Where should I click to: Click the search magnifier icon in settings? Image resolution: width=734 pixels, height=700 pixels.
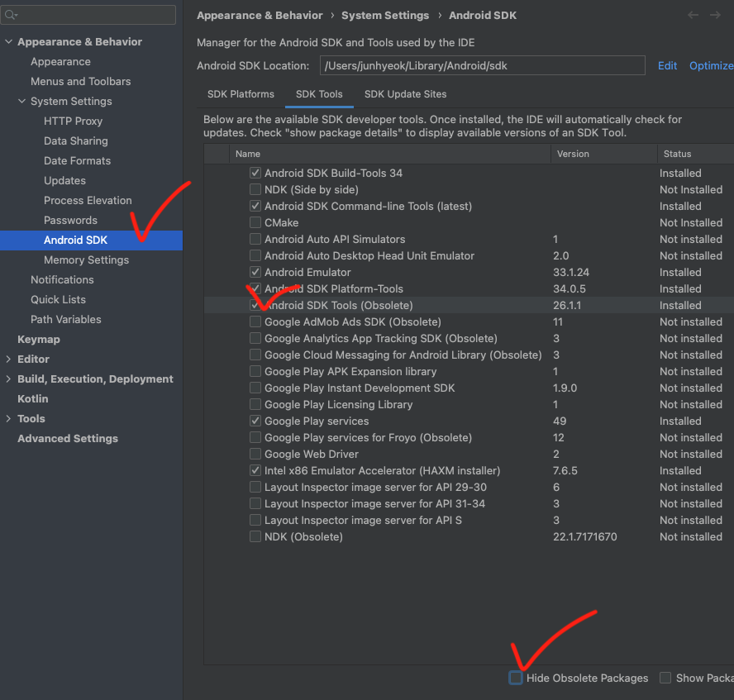[x=10, y=15]
